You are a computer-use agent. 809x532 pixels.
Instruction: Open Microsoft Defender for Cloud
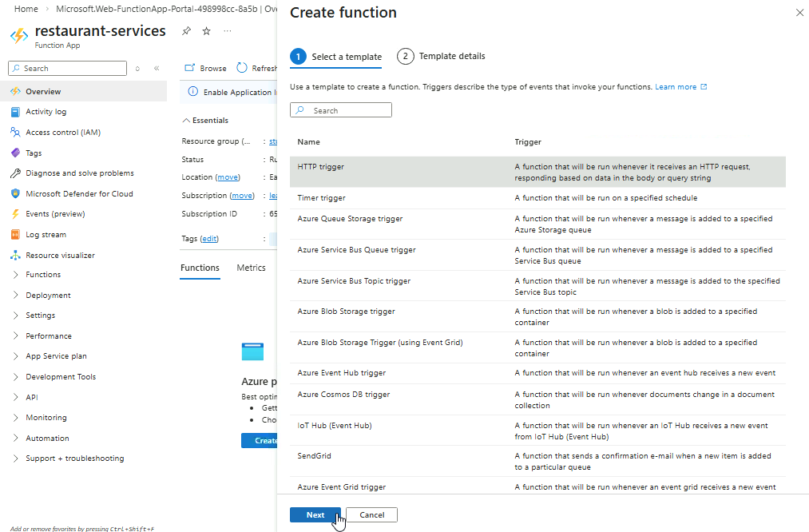click(79, 194)
